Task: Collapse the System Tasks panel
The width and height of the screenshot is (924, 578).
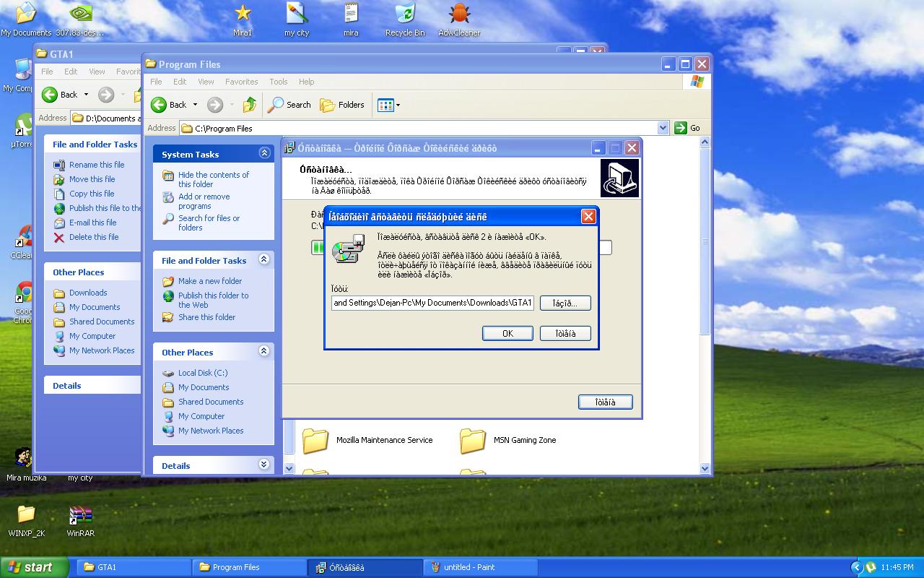Action: tap(264, 153)
